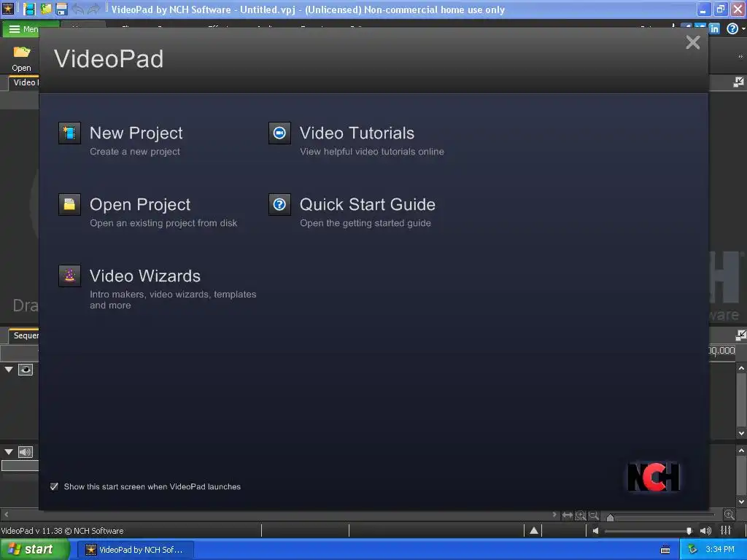Collapse the video track triangle

(x=9, y=370)
